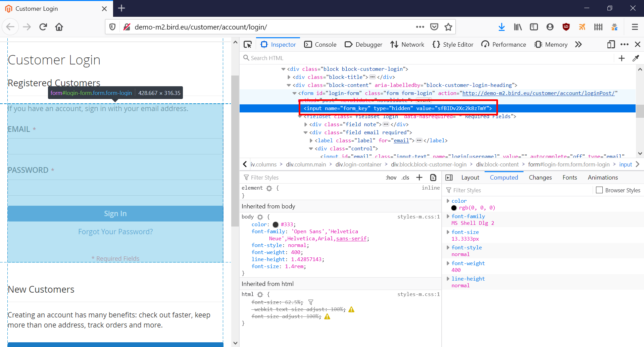
Task: Open the page actions three-dot menu in address bar
Action: click(x=420, y=27)
